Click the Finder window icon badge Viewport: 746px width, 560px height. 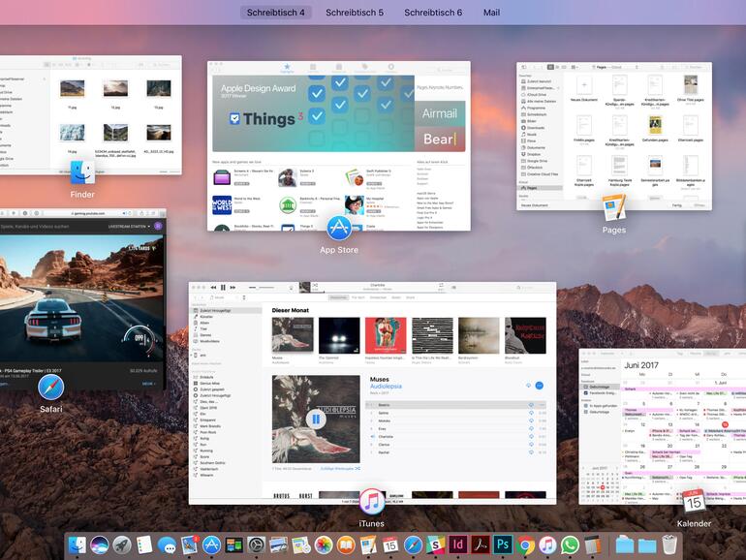click(82, 172)
